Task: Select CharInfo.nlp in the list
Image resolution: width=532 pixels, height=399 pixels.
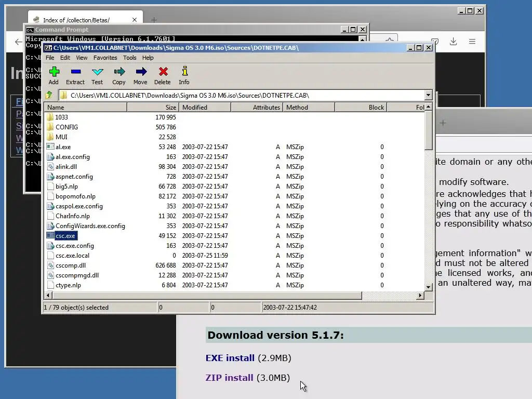Action: pos(73,216)
